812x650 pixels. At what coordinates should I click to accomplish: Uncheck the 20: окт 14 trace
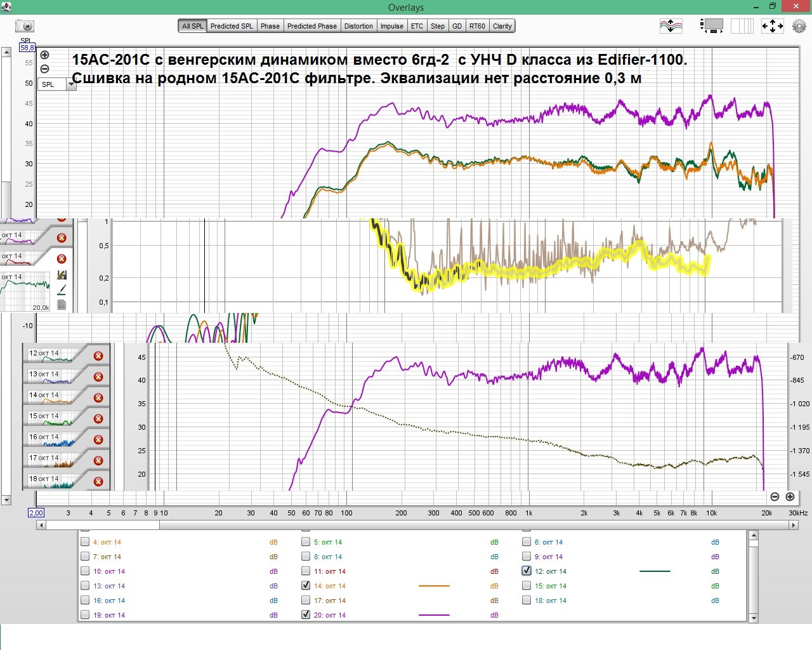[x=306, y=615]
